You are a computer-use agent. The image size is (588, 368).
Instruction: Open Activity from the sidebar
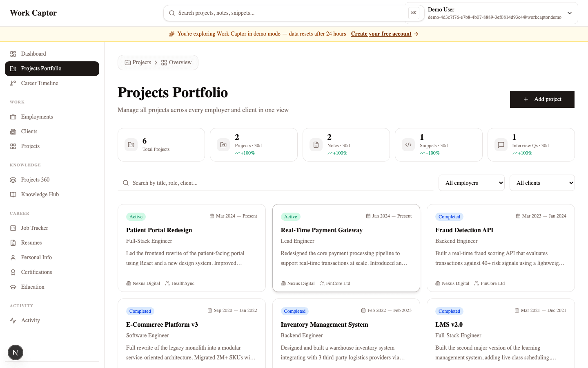pos(52,321)
